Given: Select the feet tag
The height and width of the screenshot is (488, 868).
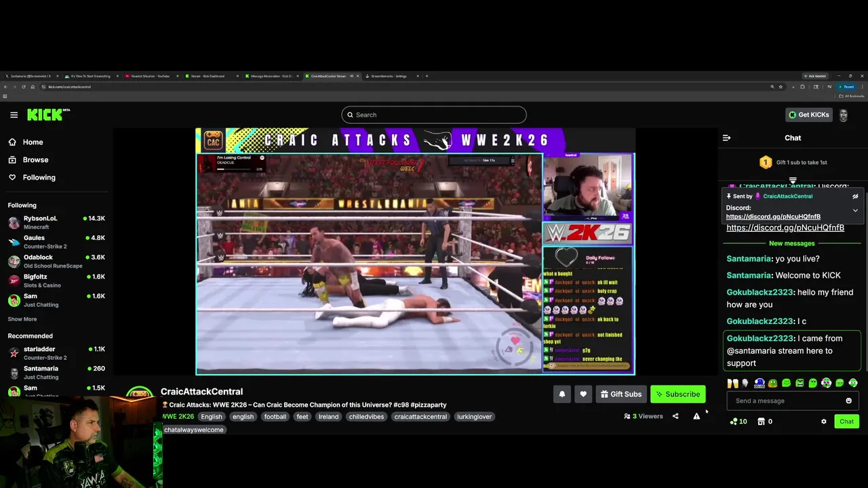Looking at the screenshot, I should click(x=302, y=416).
